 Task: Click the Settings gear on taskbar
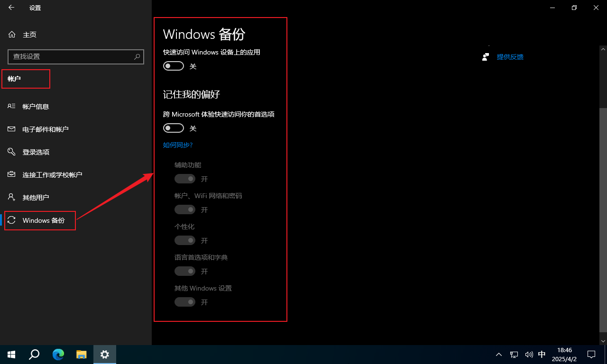[x=105, y=355]
